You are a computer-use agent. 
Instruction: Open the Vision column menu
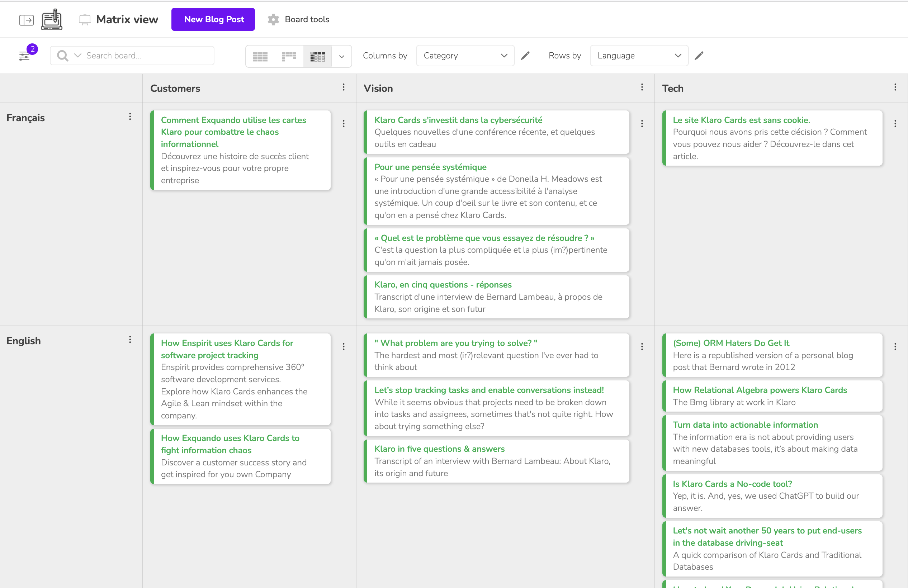642,87
